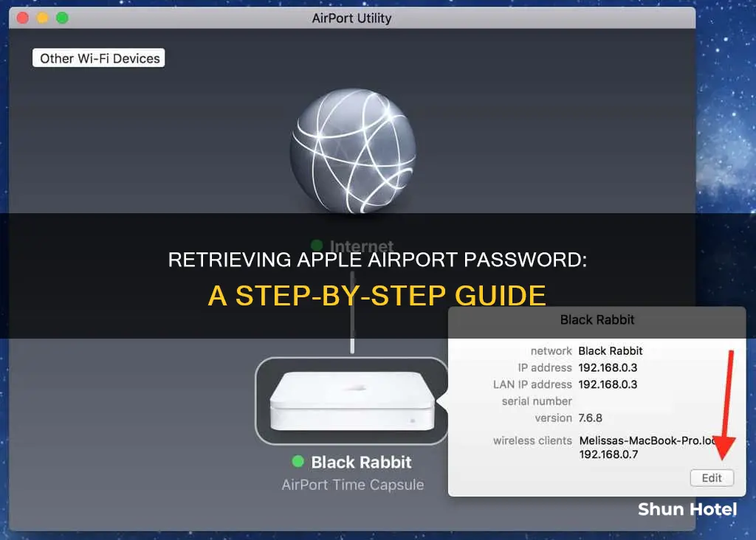Click the AirPort Time Capsule subtitle text
The height and width of the screenshot is (540, 756).
pyautogui.click(x=353, y=485)
